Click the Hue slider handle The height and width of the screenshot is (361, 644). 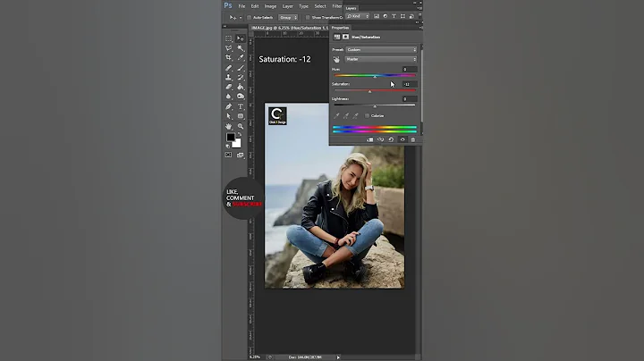pyautogui.click(x=375, y=77)
